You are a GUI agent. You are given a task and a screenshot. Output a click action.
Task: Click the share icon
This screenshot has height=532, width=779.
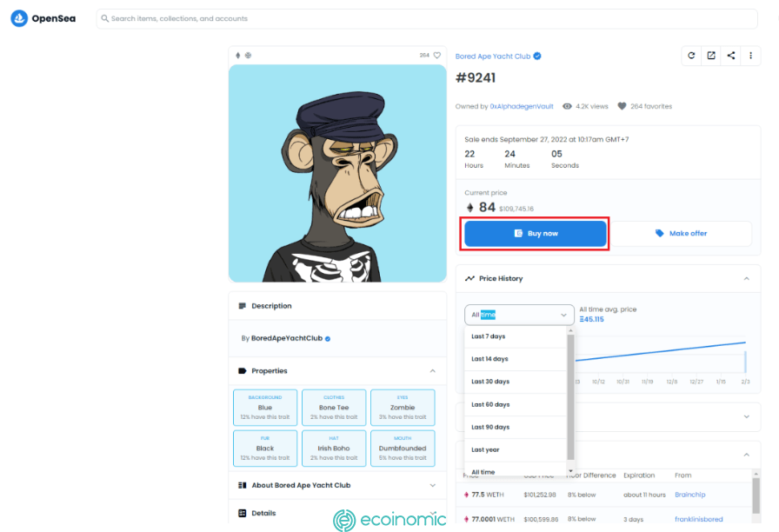click(731, 56)
